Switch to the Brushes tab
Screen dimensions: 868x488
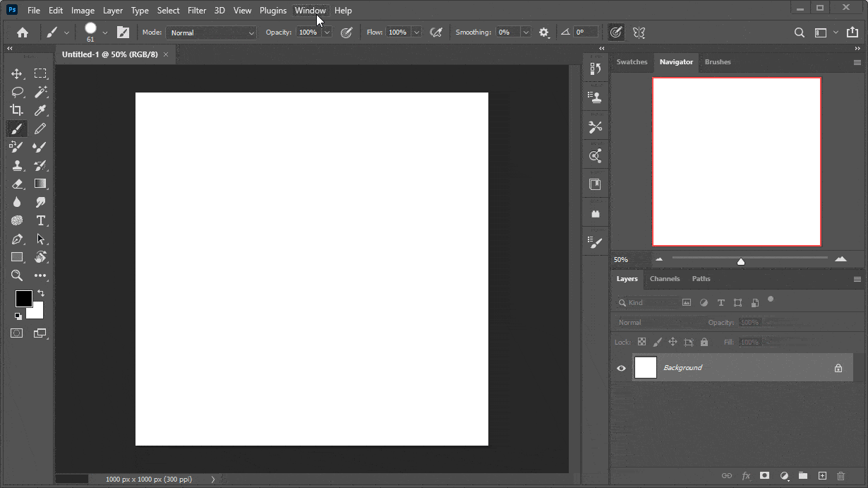tap(718, 62)
